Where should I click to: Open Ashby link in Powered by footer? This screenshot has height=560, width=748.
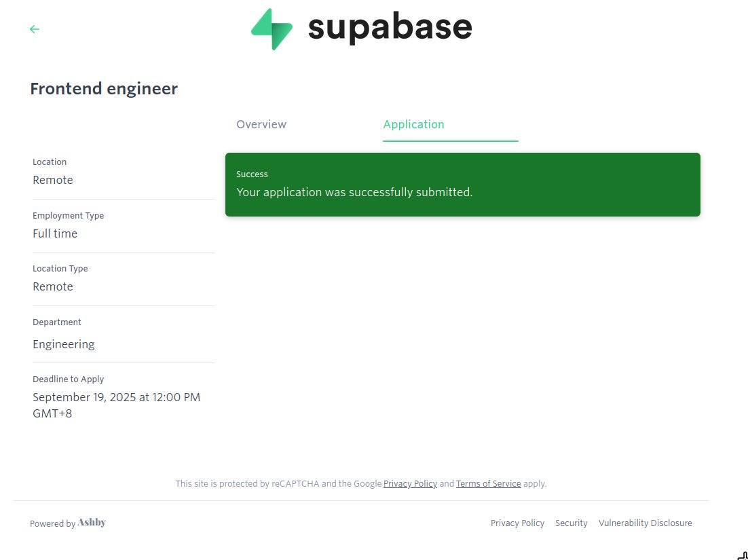click(x=92, y=522)
